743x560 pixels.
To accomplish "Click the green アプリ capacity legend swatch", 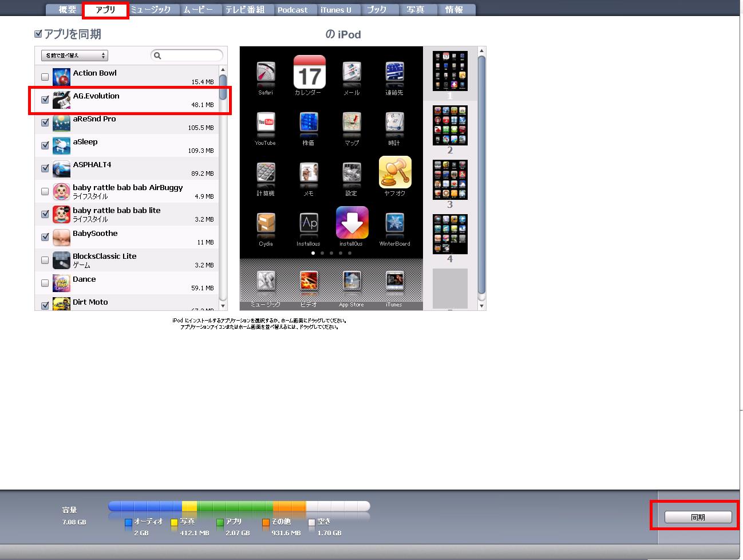I will point(220,522).
